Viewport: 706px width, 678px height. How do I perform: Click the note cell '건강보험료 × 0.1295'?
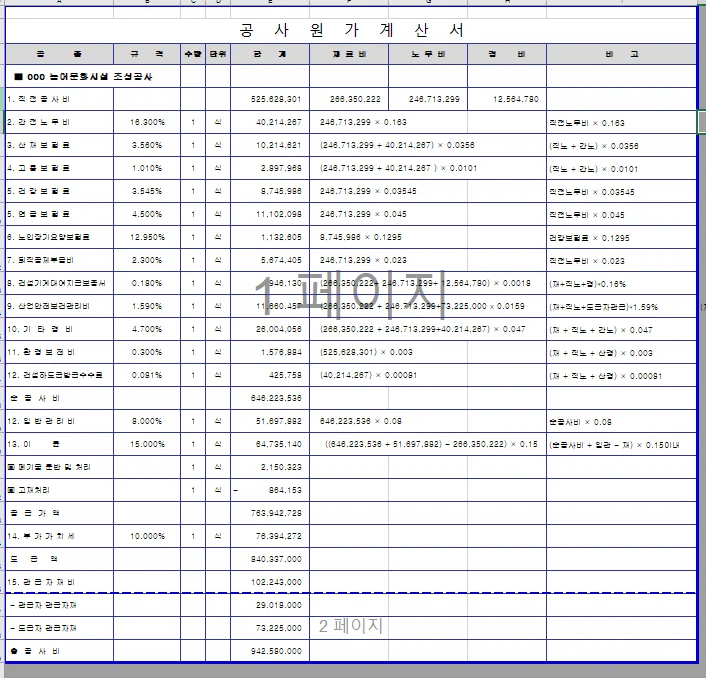(x=621, y=237)
